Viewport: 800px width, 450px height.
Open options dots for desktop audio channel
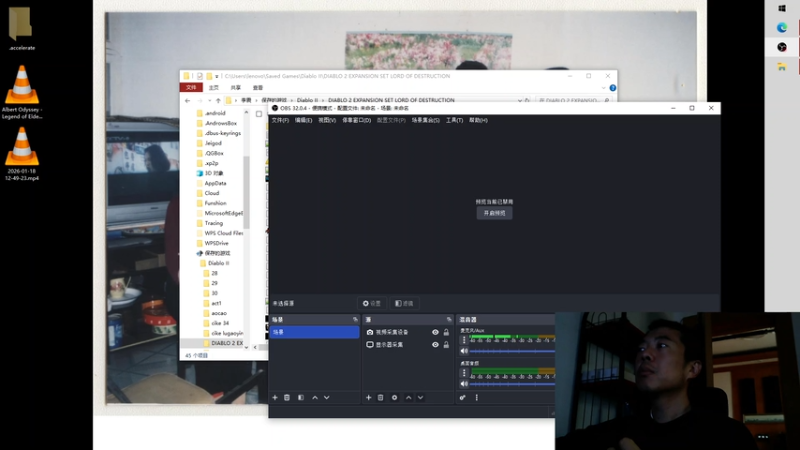[464, 373]
